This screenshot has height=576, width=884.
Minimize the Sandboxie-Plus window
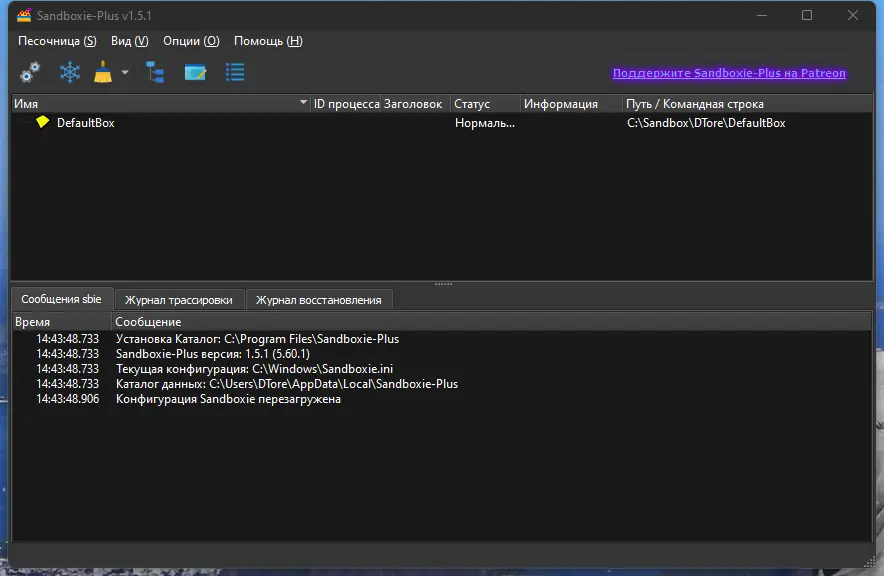[762, 15]
